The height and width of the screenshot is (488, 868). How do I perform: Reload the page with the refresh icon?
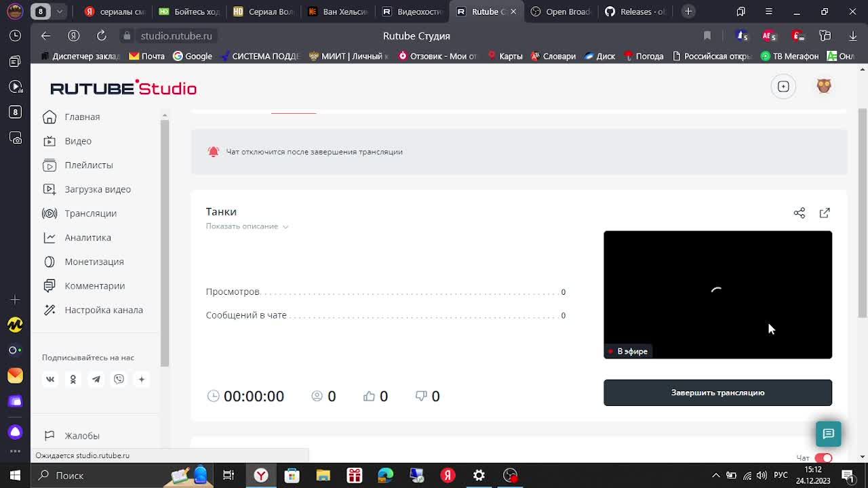102,36
